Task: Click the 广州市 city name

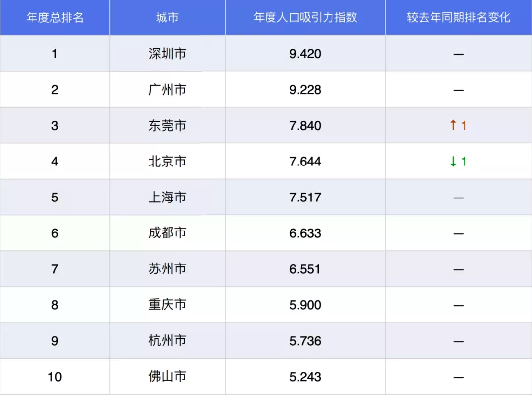Action: click(x=167, y=90)
